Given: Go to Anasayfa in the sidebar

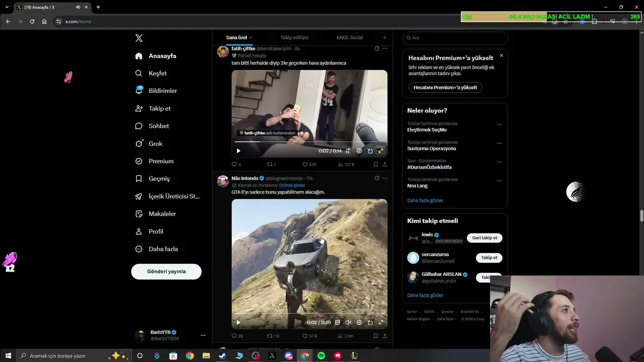Looking at the screenshot, I should 156,56.
